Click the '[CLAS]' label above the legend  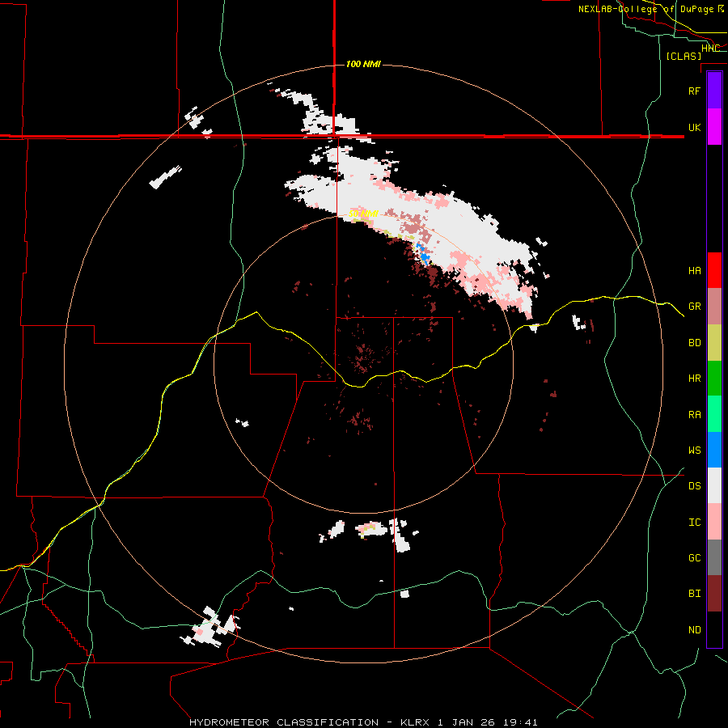(684, 56)
